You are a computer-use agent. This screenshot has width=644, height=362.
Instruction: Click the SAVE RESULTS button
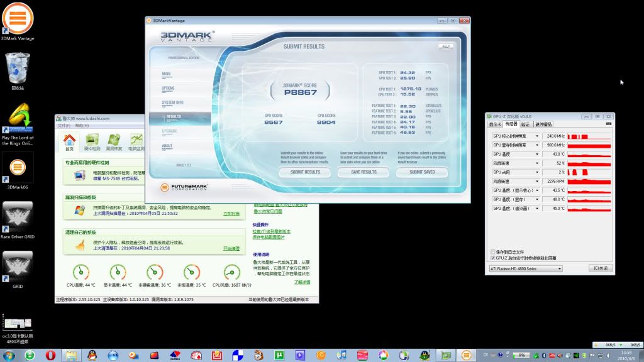pos(364,172)
